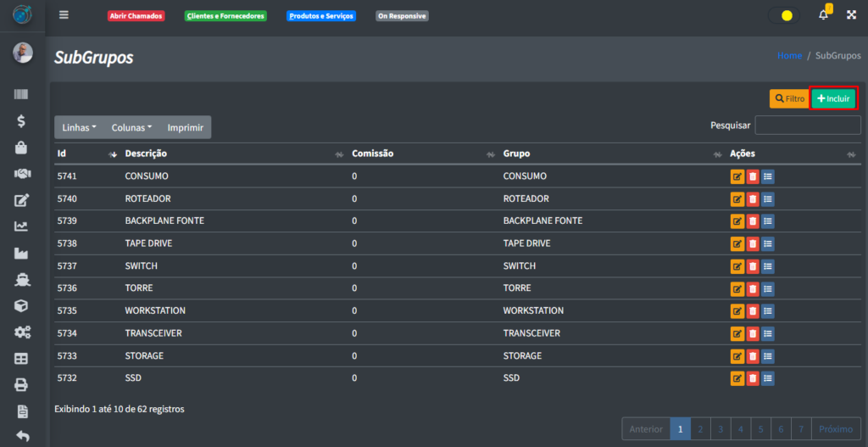This screenshot has width=868, height=447.
Task: Click the Home breadcrumb link
Action: click(x=789, y=56)
